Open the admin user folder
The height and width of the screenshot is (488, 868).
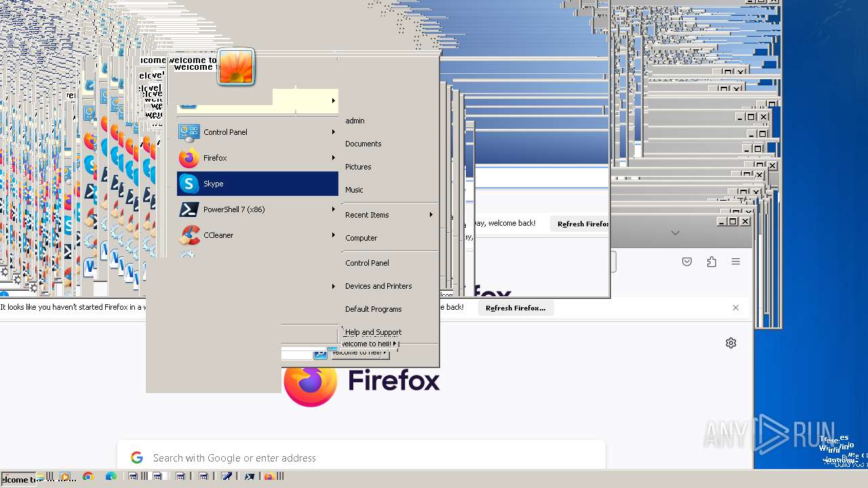pos(355,121)
